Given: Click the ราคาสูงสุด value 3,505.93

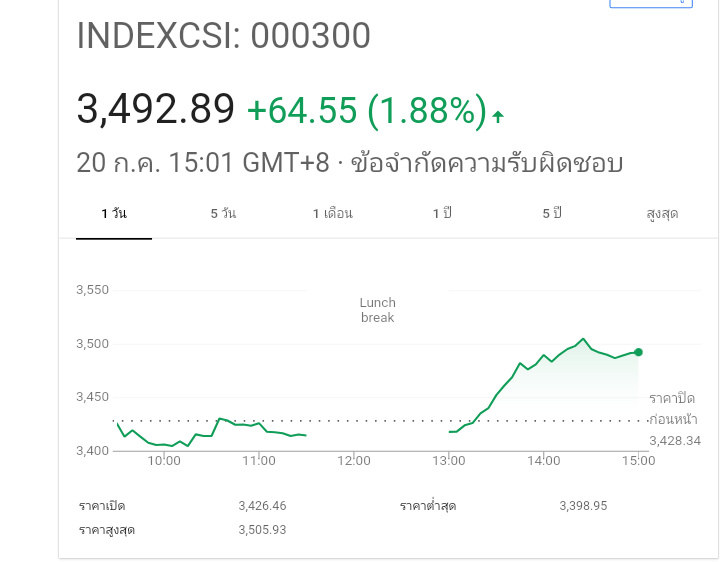Looking at the screenshot, I should coord(262,530).
